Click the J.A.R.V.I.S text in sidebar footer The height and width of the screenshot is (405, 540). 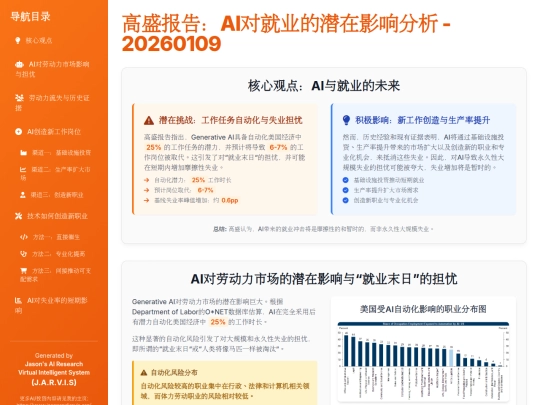click(54, 382)
